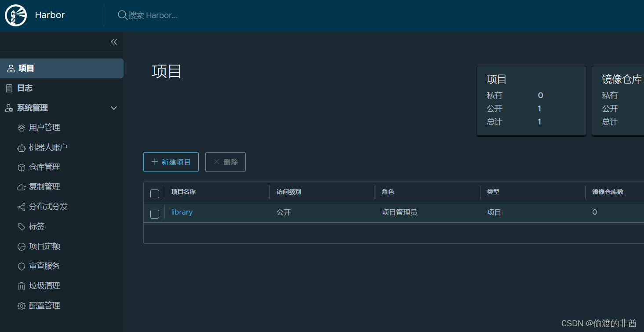Click the 项目 page heading
This screenshot has width=644, height=332.
(x=167, y=71)
